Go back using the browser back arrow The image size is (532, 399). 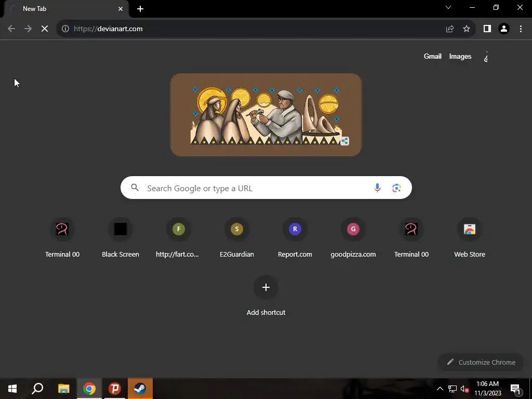(x=11, y=29)
